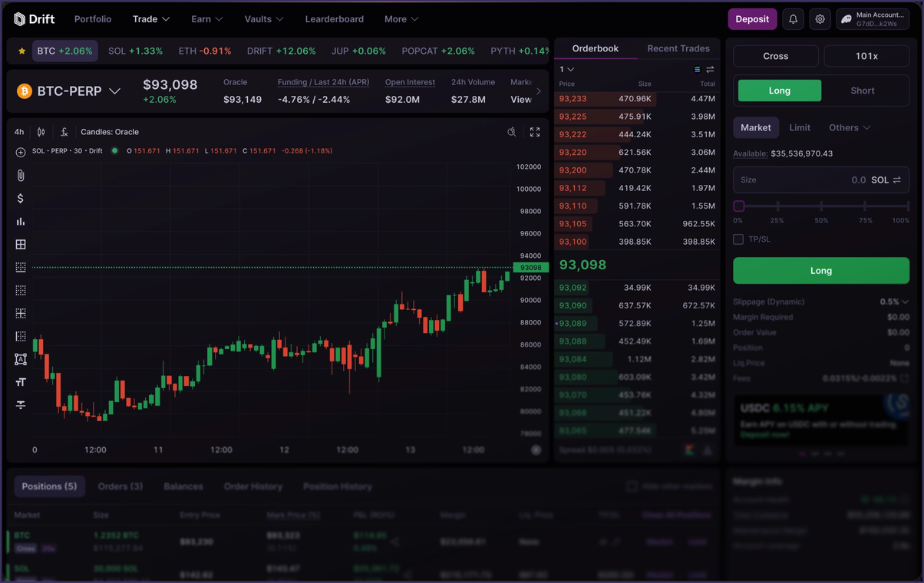
Task: Select the Market order tab
Action: pyautogui.click(x=756, y=127)
